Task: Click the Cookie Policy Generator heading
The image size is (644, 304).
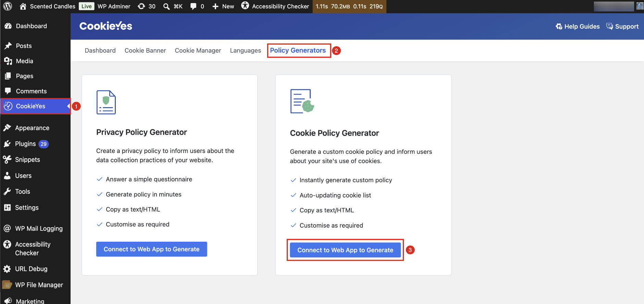Action: (334, 133)
